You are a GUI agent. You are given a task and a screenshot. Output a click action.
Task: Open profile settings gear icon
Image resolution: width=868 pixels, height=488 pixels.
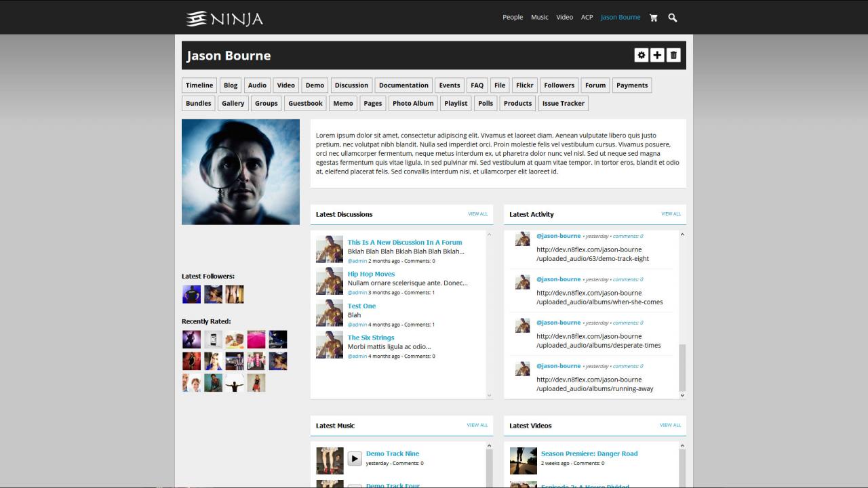[642, 56]
